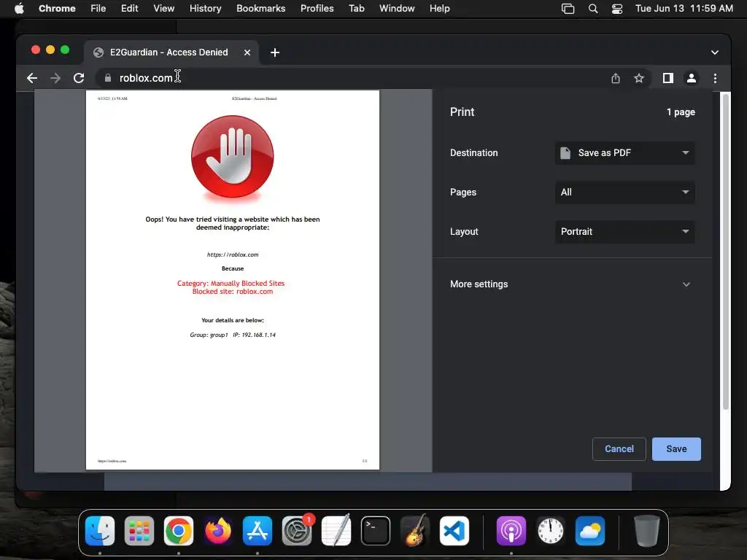Open the Edit menu

tap(130, 9)
